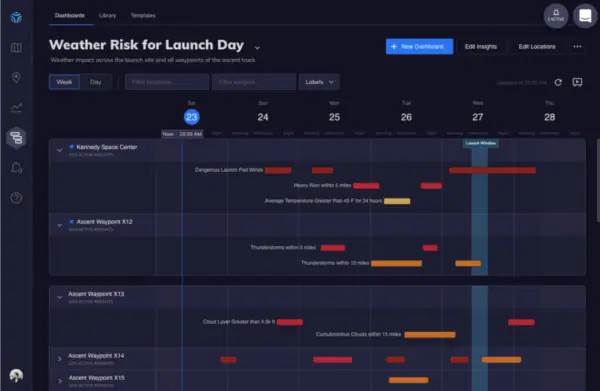Click the Heavy Rain within 5 miles label
This screenshot has height=391, width=600.
click(322, 186)
